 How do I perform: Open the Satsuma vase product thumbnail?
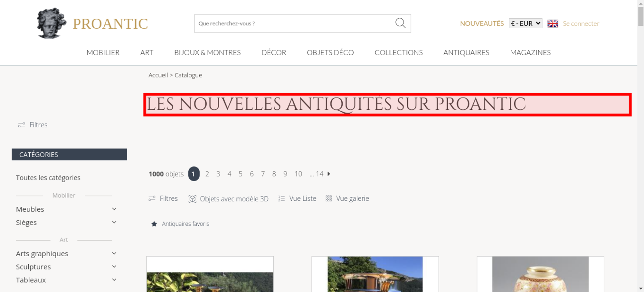(x=540, y=274)
